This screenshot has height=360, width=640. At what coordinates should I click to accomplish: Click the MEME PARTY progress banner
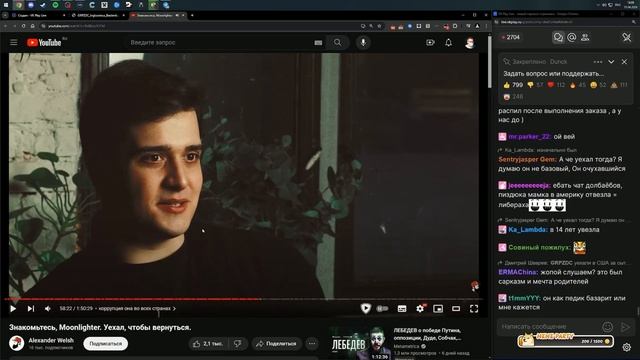coord(565,340)
